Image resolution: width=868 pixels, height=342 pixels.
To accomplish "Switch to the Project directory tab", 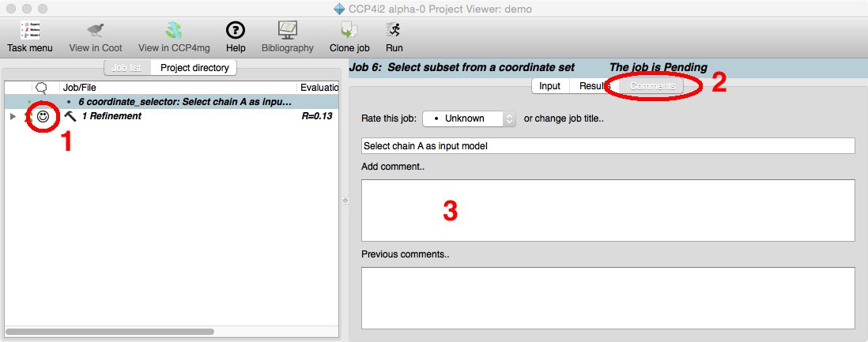I will point(194,68).
